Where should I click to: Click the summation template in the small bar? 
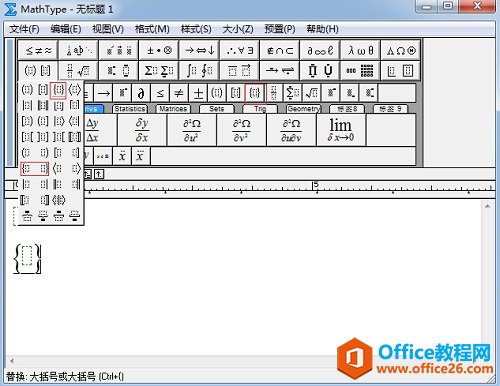point(293,93)
